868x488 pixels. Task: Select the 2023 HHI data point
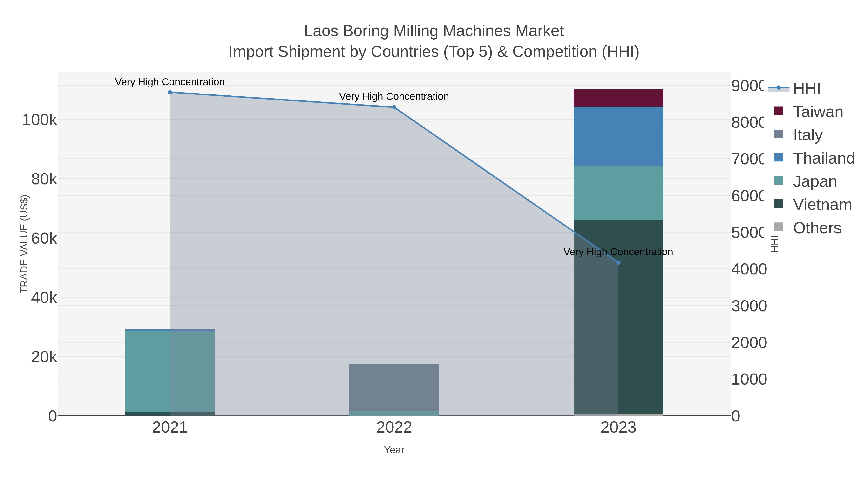[x=618, y=263]
